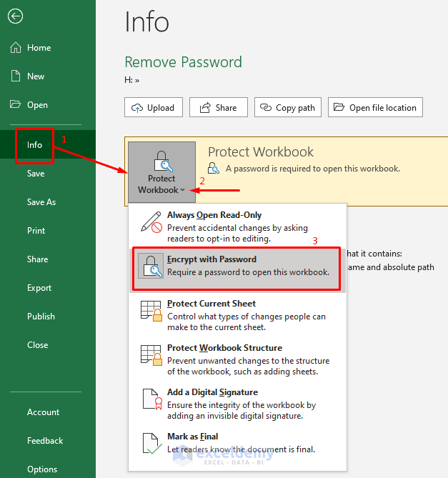The image size is (448, 478).
Task: Click Save As in the sidebar
Action: click(x=48, y=201)
